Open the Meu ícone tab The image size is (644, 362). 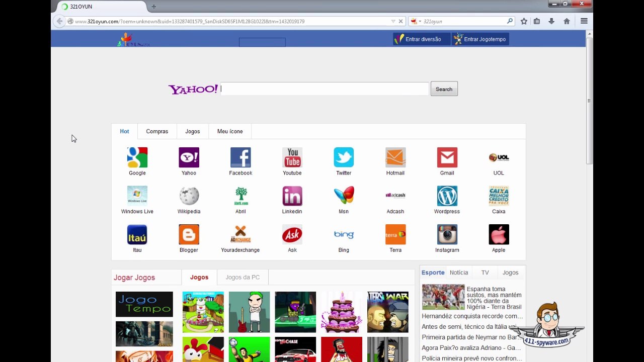coord(230,131)
